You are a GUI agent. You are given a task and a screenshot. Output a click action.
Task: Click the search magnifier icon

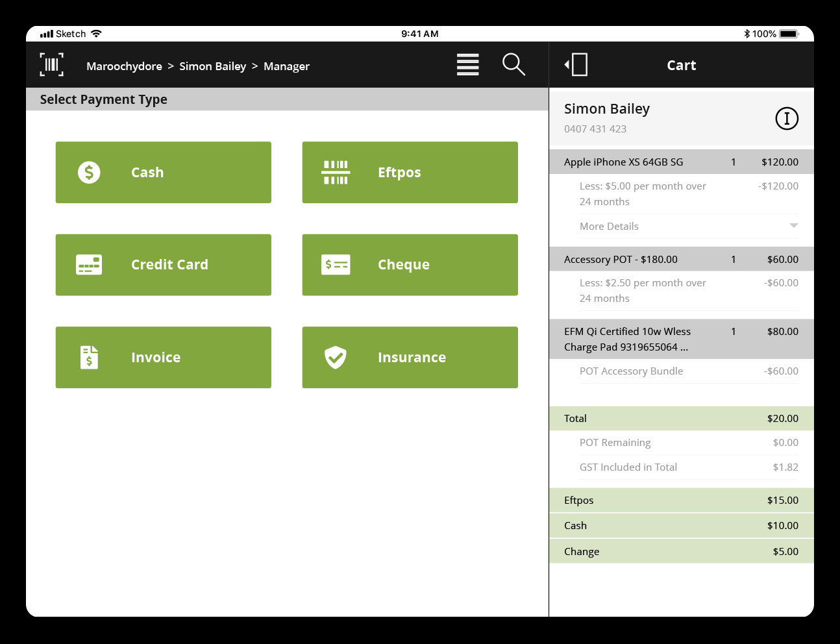click(513, 64)
